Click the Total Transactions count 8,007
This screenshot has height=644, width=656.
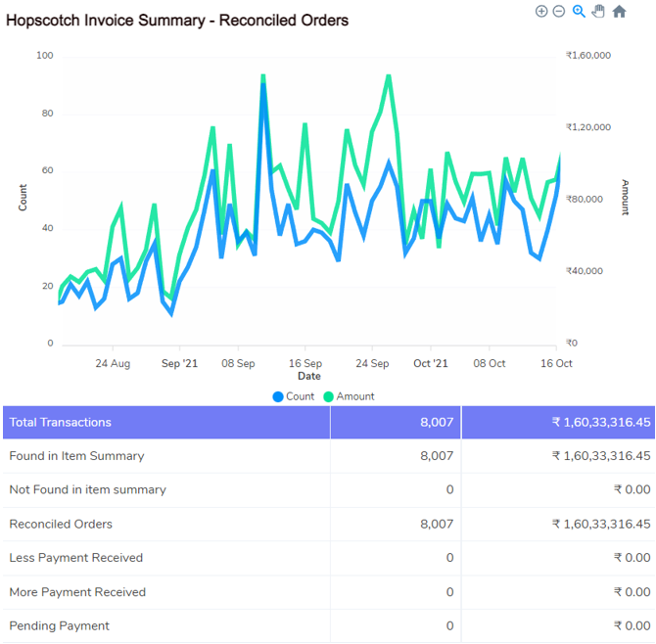(x=437, y=423)
